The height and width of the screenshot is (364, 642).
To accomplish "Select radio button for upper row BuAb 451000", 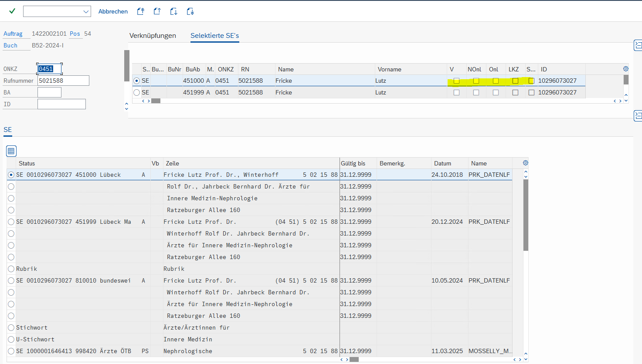I will click(x=137, y=81).
